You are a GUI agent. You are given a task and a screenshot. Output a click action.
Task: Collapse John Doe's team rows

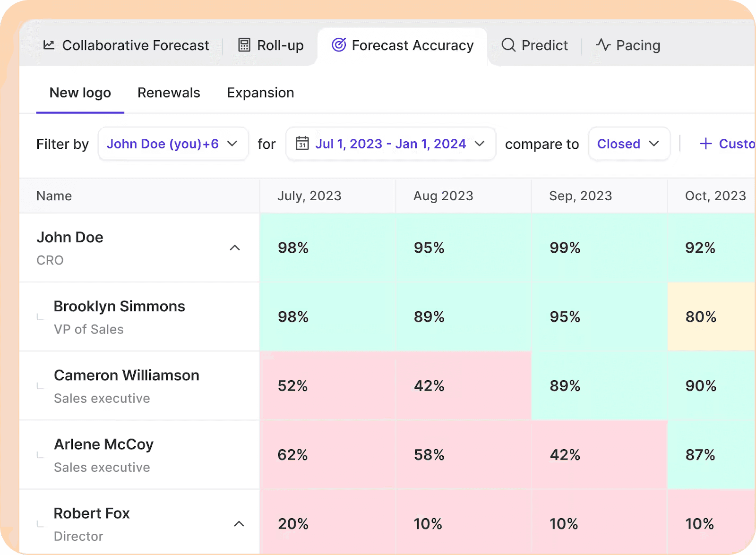coord(235,248)
